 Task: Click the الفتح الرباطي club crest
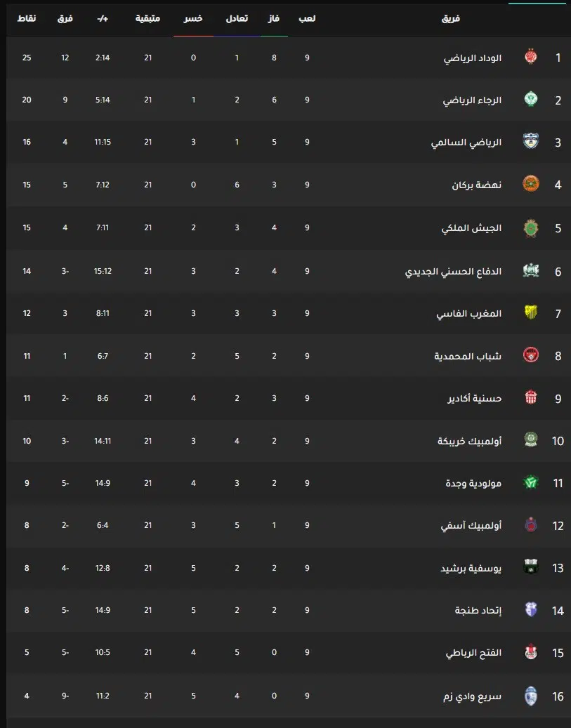(x=530, y=652)
